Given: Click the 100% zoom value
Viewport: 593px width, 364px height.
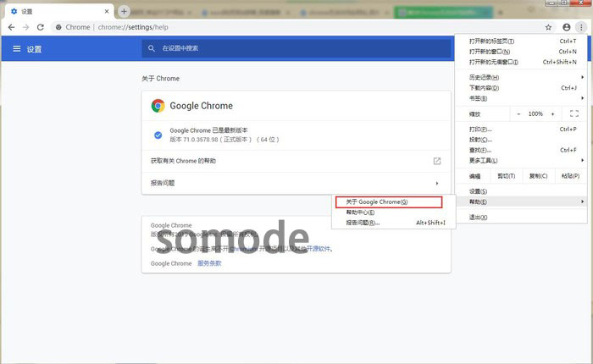Looking at the screenshot, I should (x=535, y=113).
